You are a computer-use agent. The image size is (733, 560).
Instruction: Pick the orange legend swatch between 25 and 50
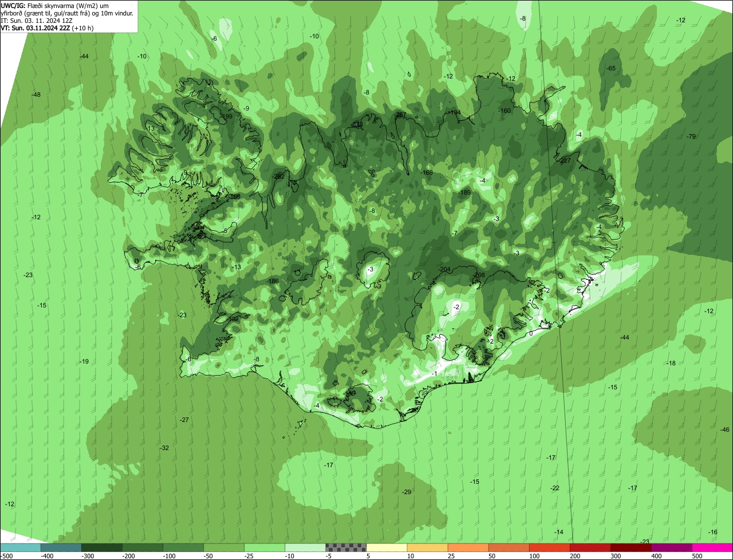pos(468,547)
